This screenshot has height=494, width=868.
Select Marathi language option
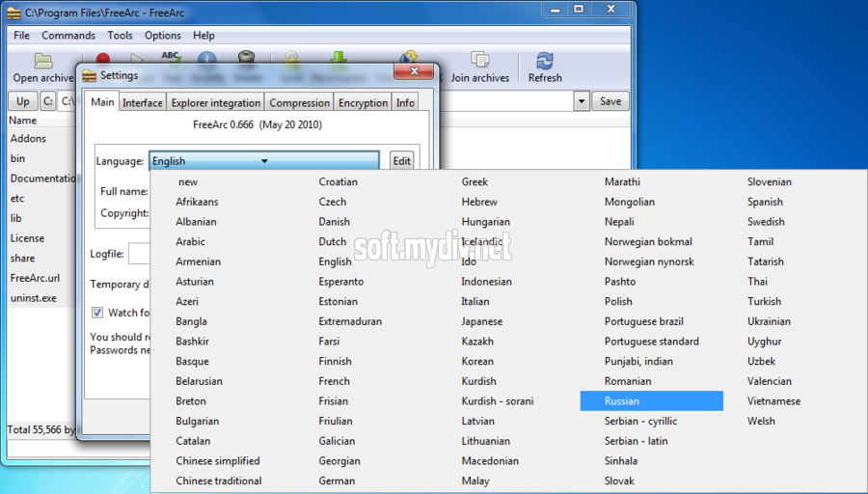[x=622, y=181]
